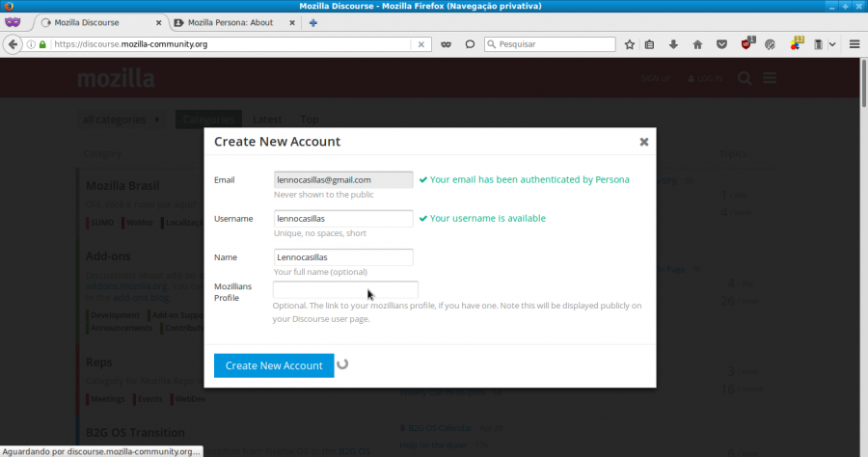Select the Categories nav tab
Viewport: 868px width, 457px height.
click(x=208, y=120)
